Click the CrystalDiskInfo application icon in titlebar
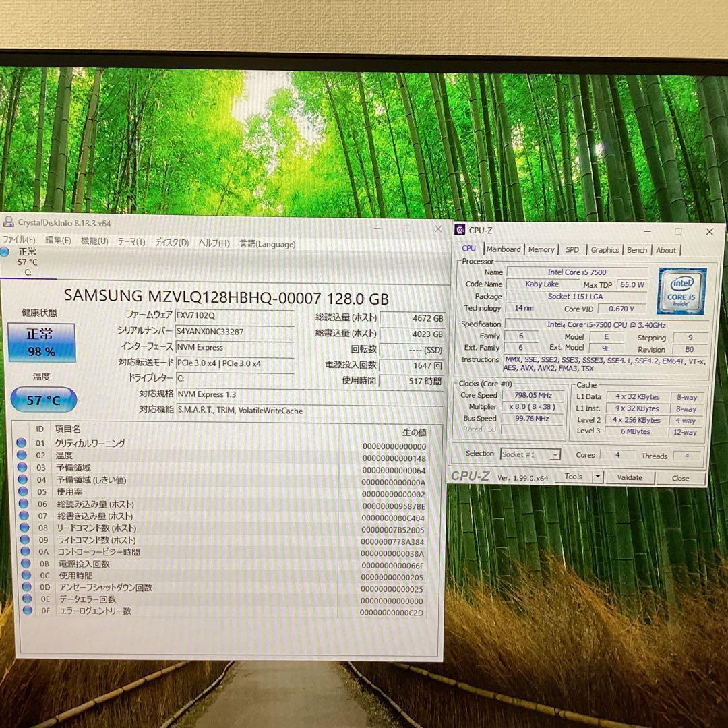The height and width of the screenshot is (728, 728). (x=8, y=222)
